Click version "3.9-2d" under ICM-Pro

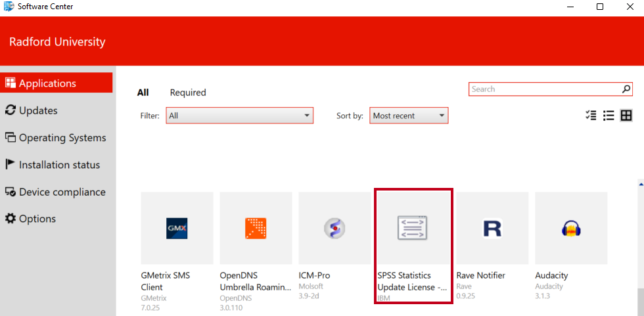pos(309,296)
